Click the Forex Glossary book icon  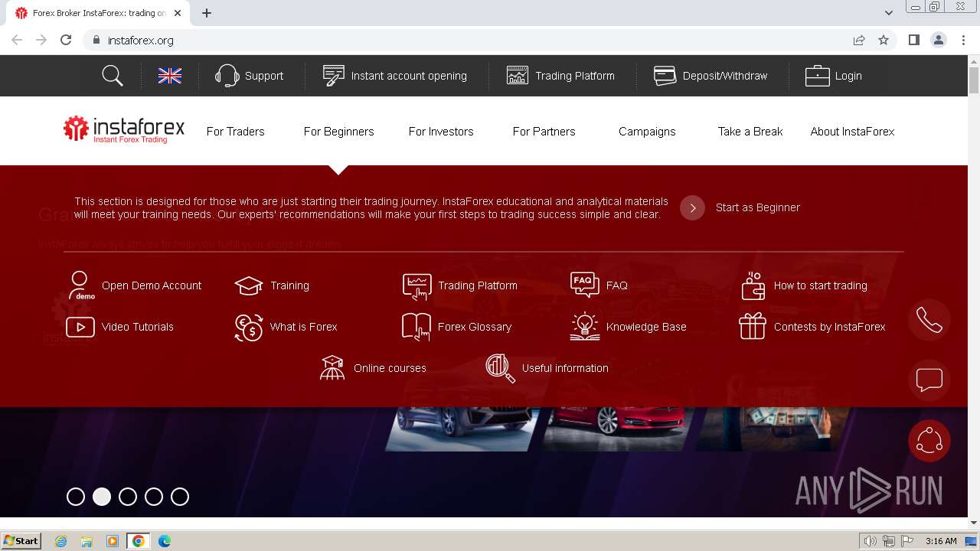click(416, 327)
